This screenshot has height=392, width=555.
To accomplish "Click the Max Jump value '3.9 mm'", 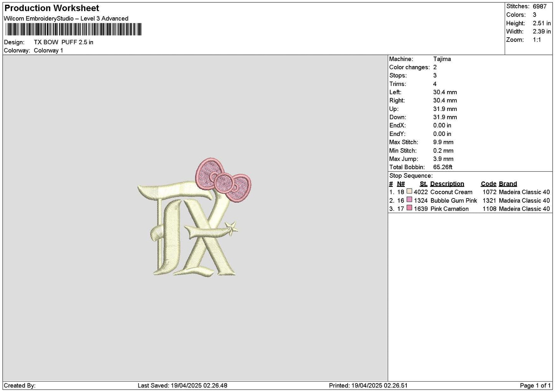I will point(443,159).
